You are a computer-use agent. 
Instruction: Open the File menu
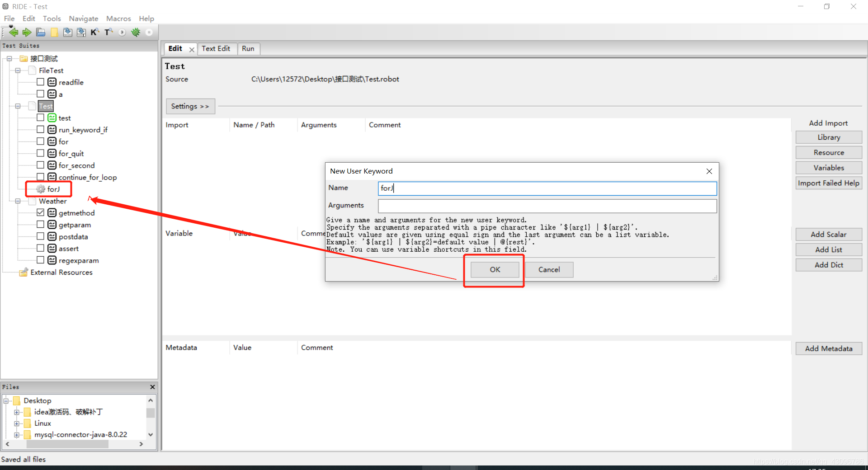pyautogui.click(x=9, y=19)
